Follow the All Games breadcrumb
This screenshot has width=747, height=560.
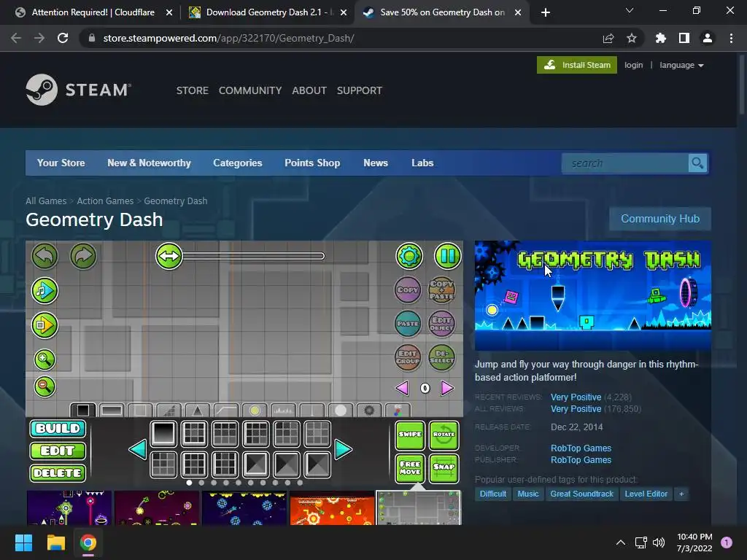pos(46,201)
